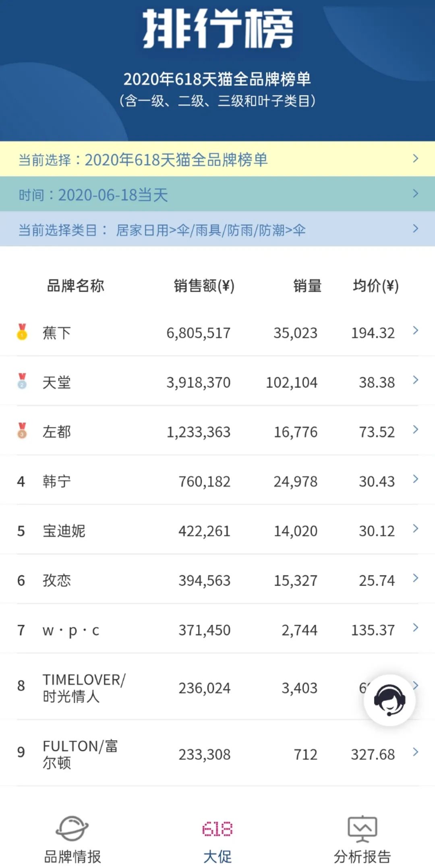Screen dimensions: 435x868
Task: Switch to the 大促 tab
Action: [x=217, y=856]
